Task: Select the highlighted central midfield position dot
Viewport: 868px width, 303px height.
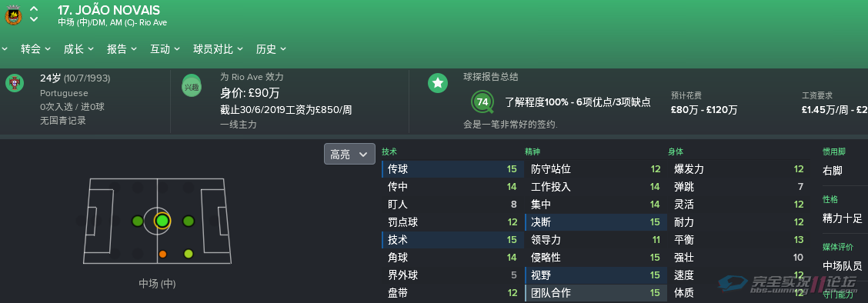Action: click(162, 221)
